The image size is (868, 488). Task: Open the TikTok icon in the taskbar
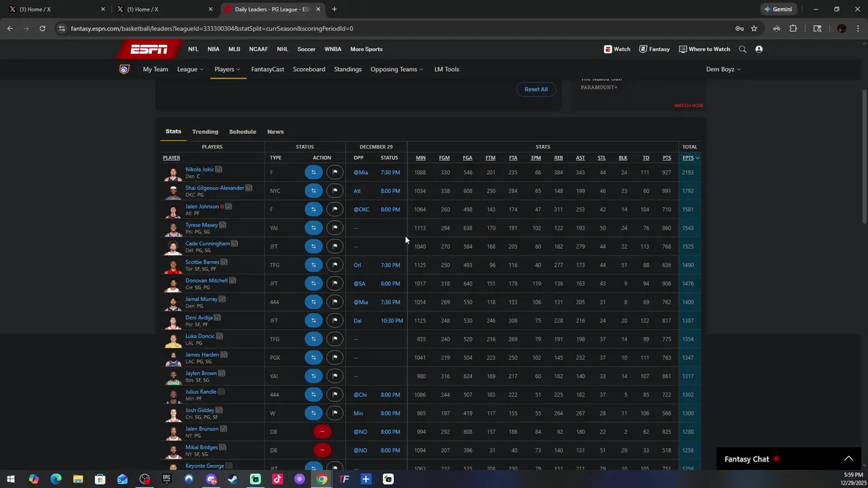point(277,479)
